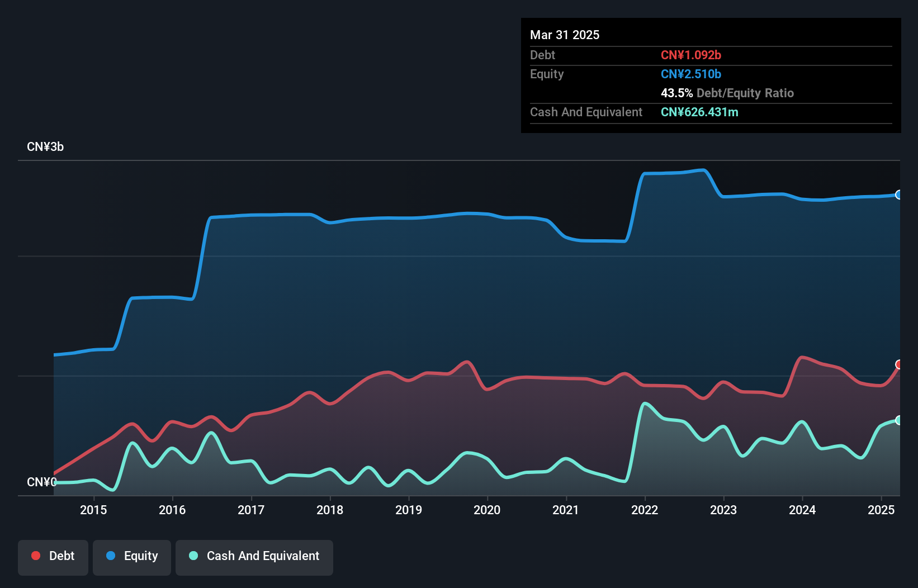Toggle the Equity legend button
The width and height of the screenshot is (918, 588).
(132, 557)
